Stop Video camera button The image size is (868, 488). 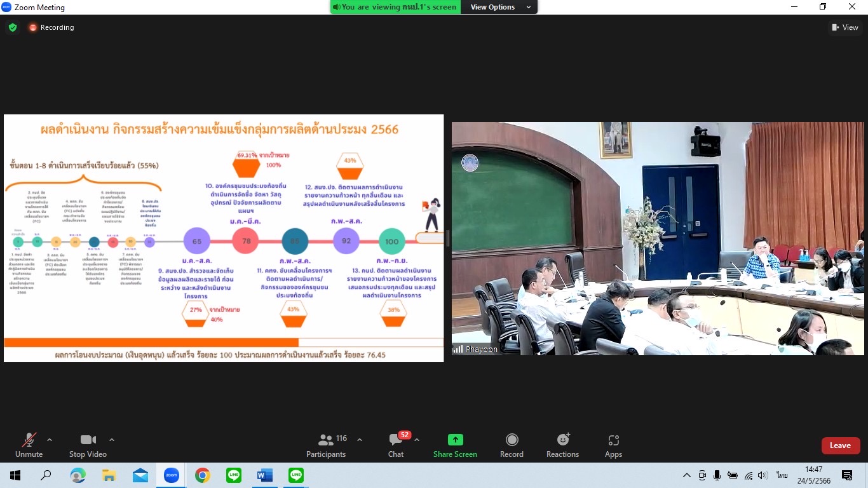tap(88, 445)
